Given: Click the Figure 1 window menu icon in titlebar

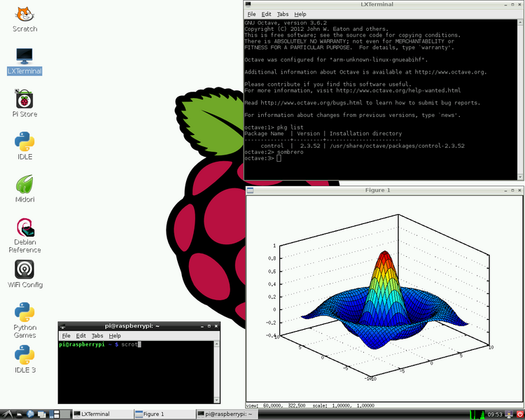Looking at the screenshot, I should click(x=250, y=190).
